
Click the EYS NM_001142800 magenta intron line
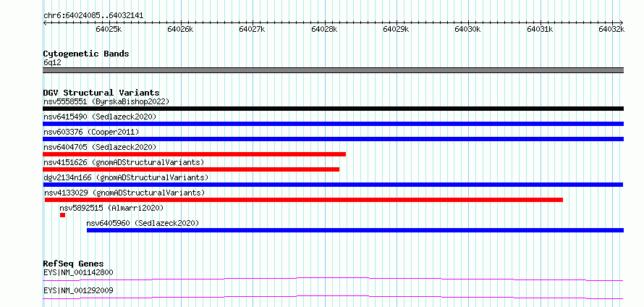point(333,279)
